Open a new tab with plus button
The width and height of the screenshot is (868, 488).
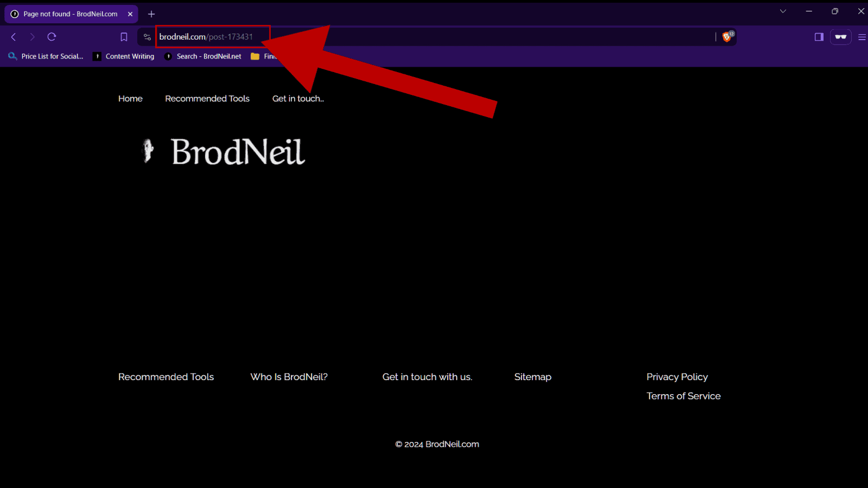point(151,14)
